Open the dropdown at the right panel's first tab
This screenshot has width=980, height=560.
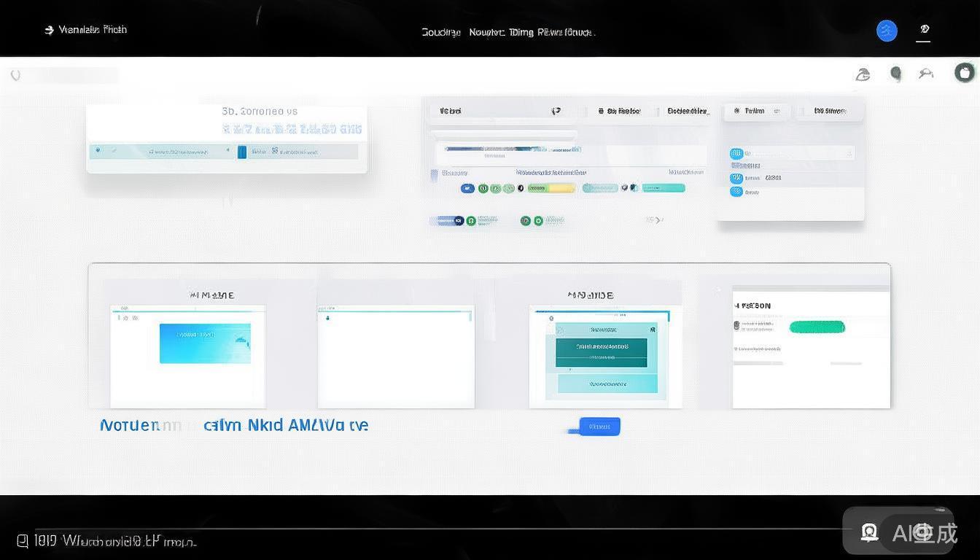coord(777,112)
